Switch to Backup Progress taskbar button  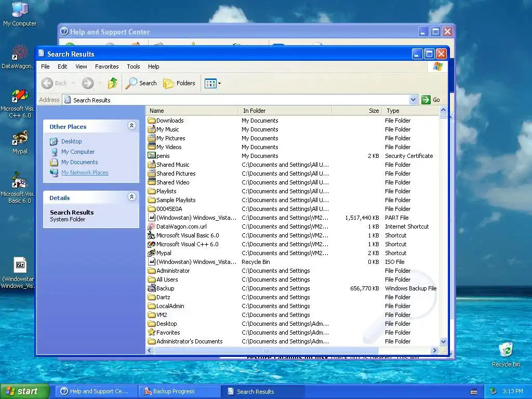(x=180, y=391)
